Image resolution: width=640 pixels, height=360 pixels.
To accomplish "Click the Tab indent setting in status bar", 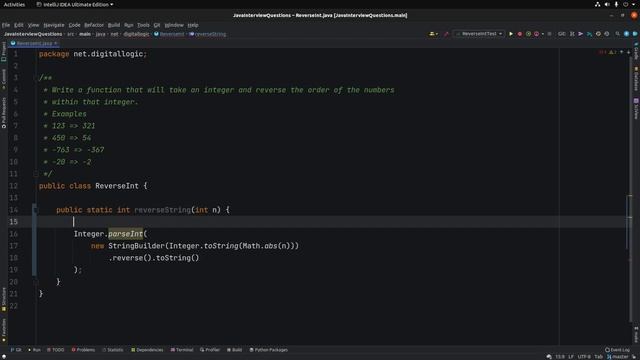I will (x=598, y=357).
